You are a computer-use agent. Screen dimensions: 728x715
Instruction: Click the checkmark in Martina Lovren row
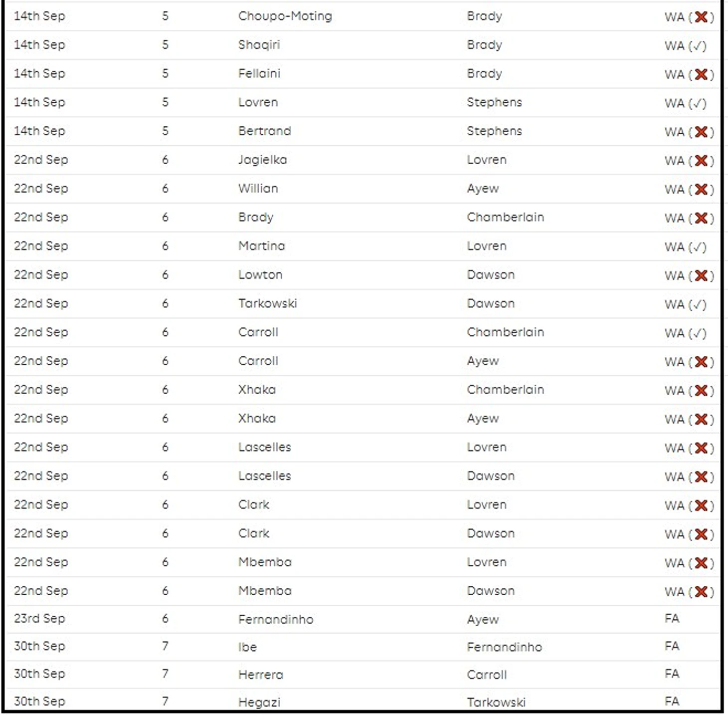[x=698, y=247]
